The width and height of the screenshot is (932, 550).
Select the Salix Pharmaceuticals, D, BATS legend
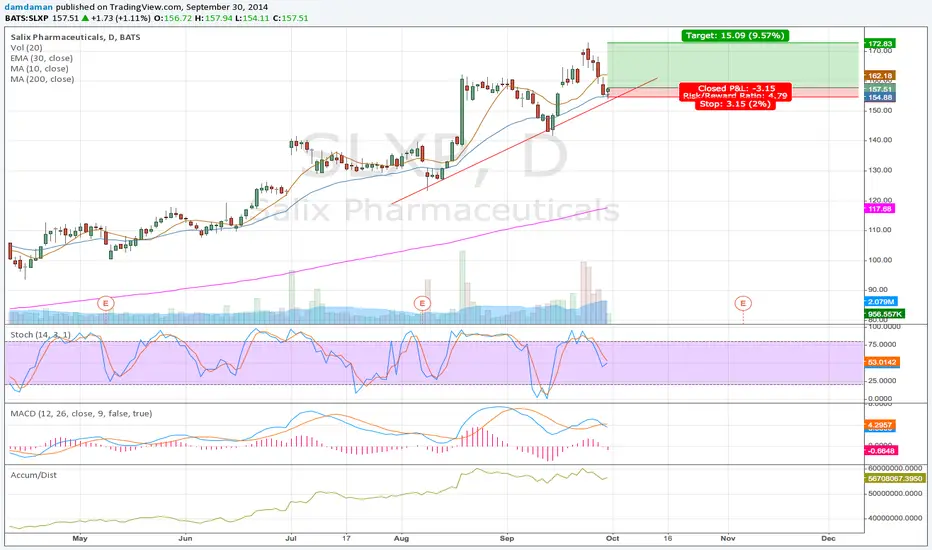pos(75,37)
